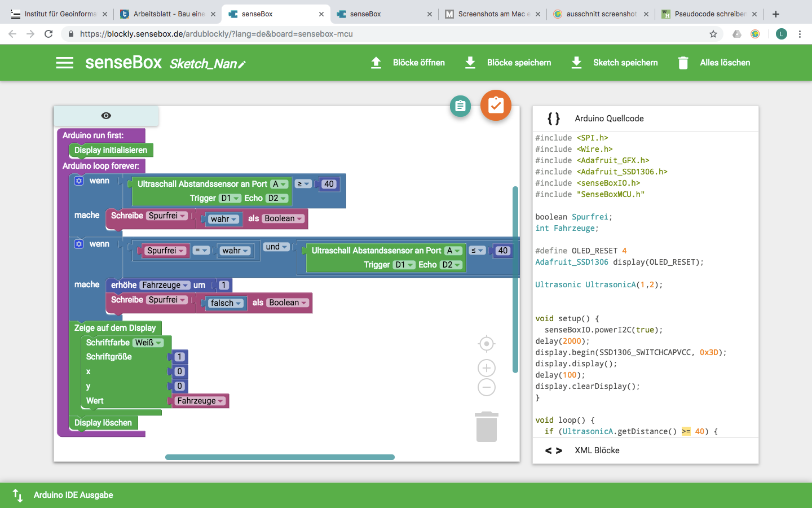Click the workspace horizontal scrollbar

[x=280, y=457]
